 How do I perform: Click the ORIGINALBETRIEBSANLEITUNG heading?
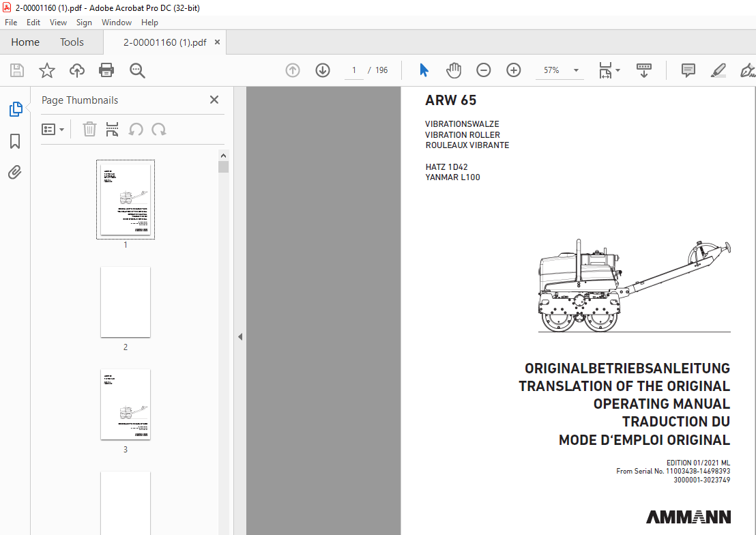[x=627, y=368]
